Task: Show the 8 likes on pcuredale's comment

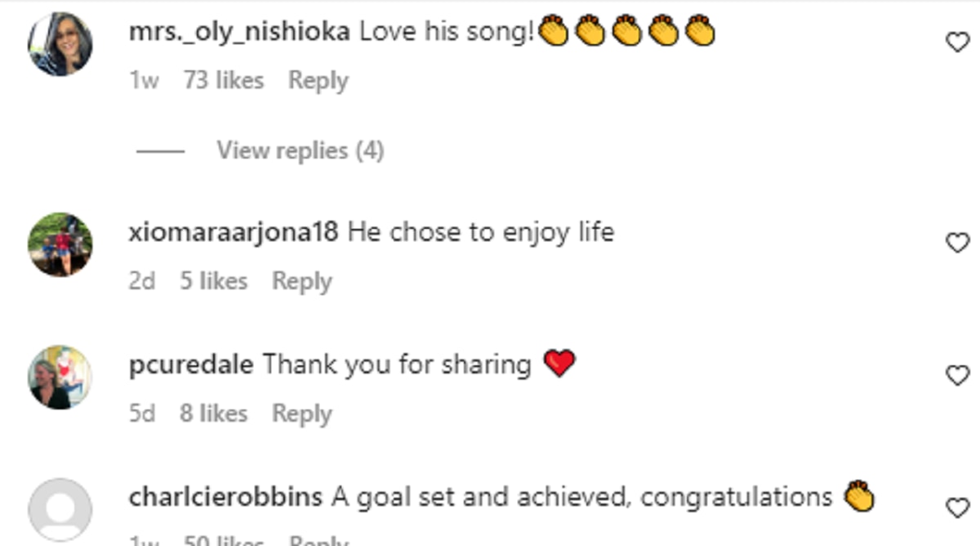Action: click(213, 414)
